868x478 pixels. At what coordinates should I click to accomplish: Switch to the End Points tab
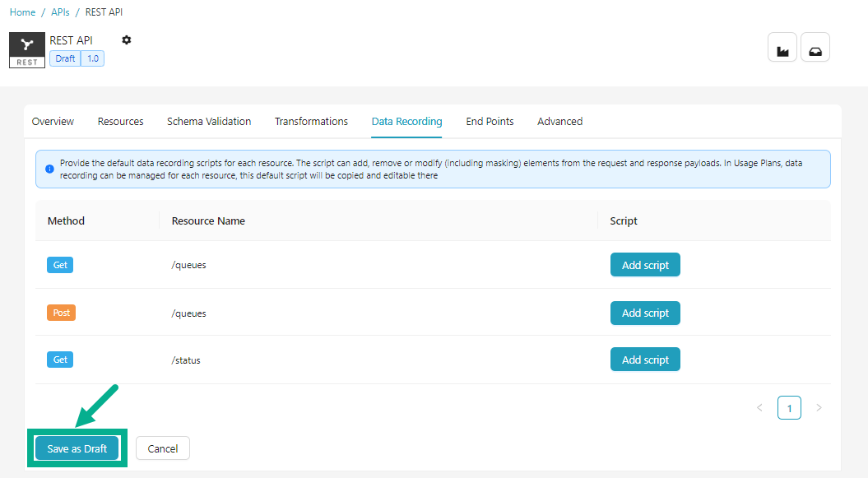click(490, 121)
